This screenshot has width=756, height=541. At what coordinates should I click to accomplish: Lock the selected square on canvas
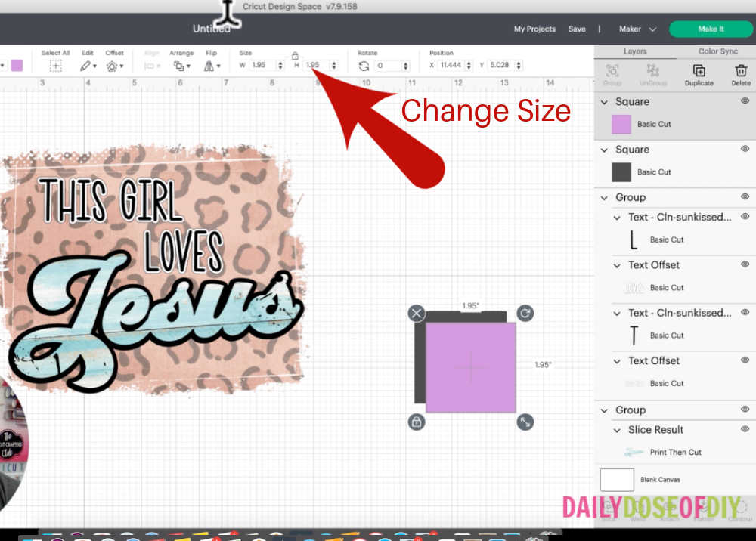[x=417, y=422]
